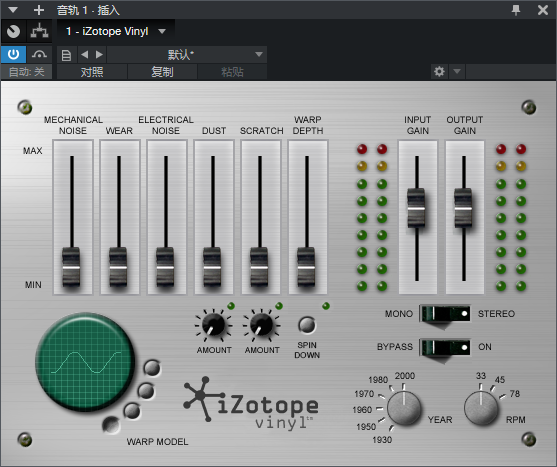Click the Electrical Noise fader handle
The width and height of the screenshot is (557, 467).
pyautogui.click(x=165, y=267)
